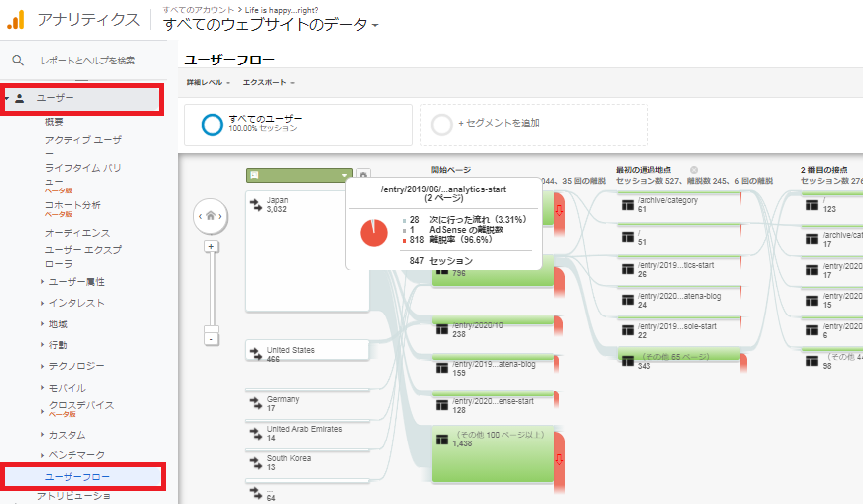
Task: Open the アクティブ ユーザー report
Action: (83, 146)
